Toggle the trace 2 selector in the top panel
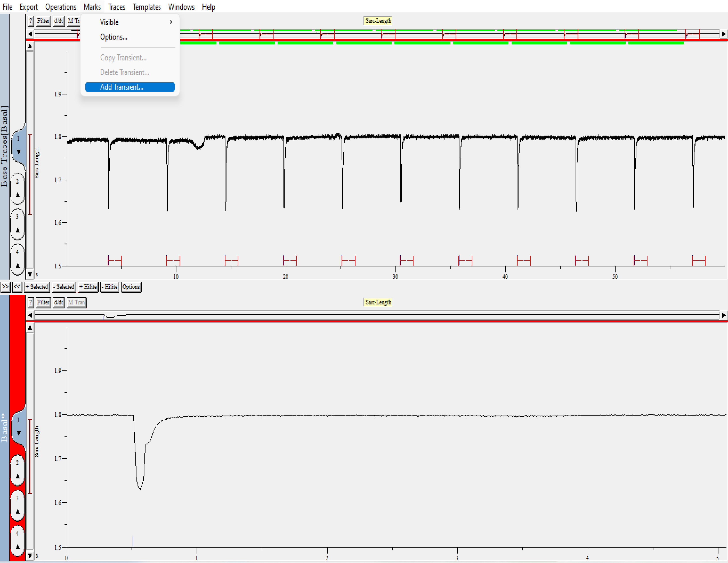Viewport: 728px width, 563px height. 18,189
